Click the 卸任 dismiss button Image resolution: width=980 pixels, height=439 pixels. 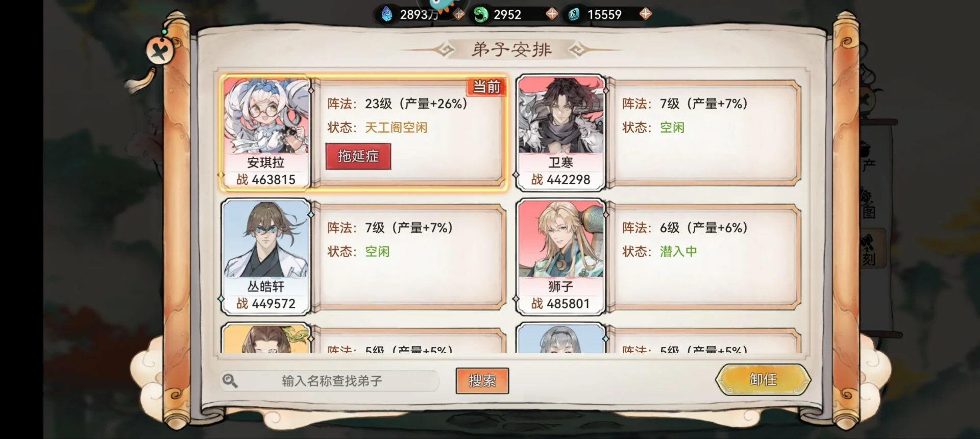[x=763, y=379]
